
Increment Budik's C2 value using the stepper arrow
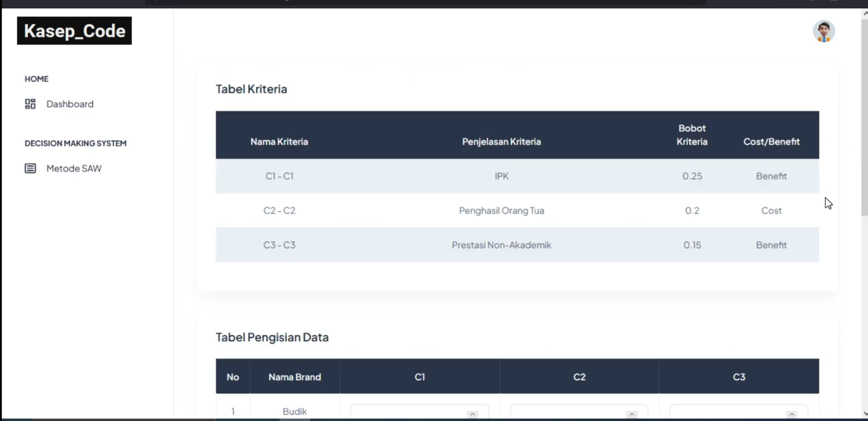tap(632, 415)
